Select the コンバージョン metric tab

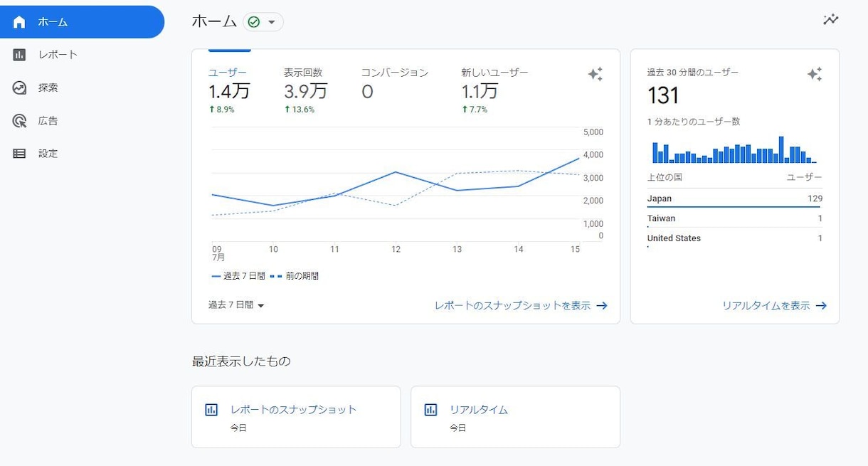394,84
